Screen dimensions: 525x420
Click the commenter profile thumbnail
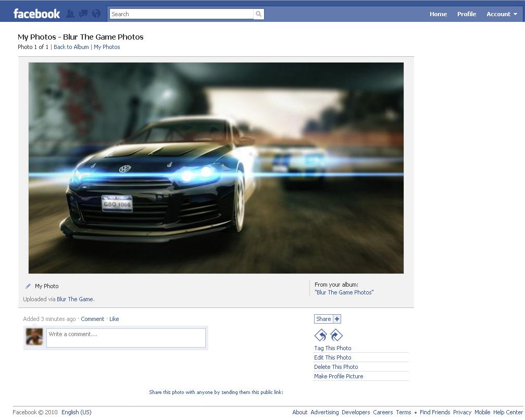coord(34,337)
